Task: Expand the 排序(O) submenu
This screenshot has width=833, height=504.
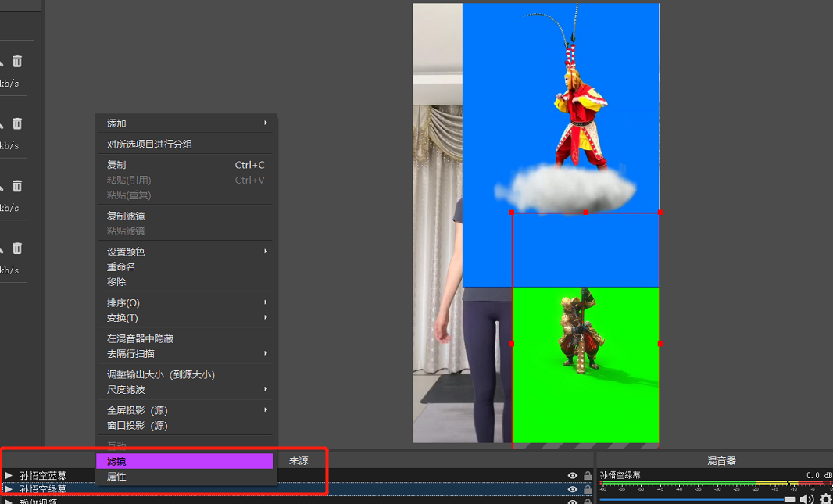Action: (185, 302)
